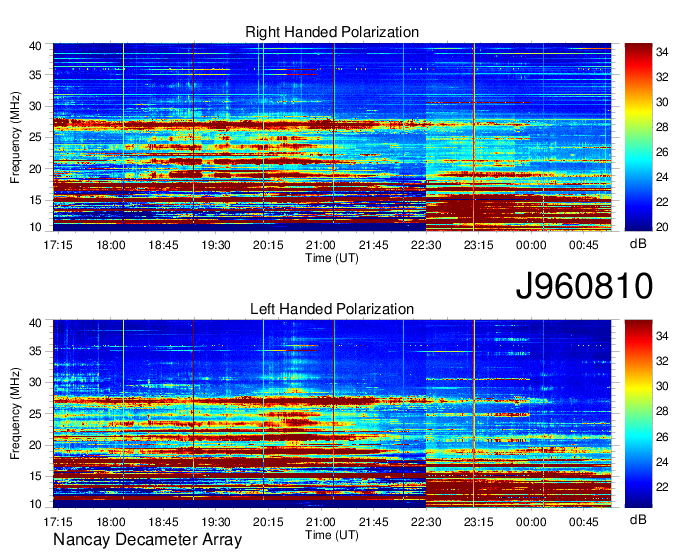Click the 00:45 time tick under the lower plot
Screen dimensions: 680x552
[583, 522]
